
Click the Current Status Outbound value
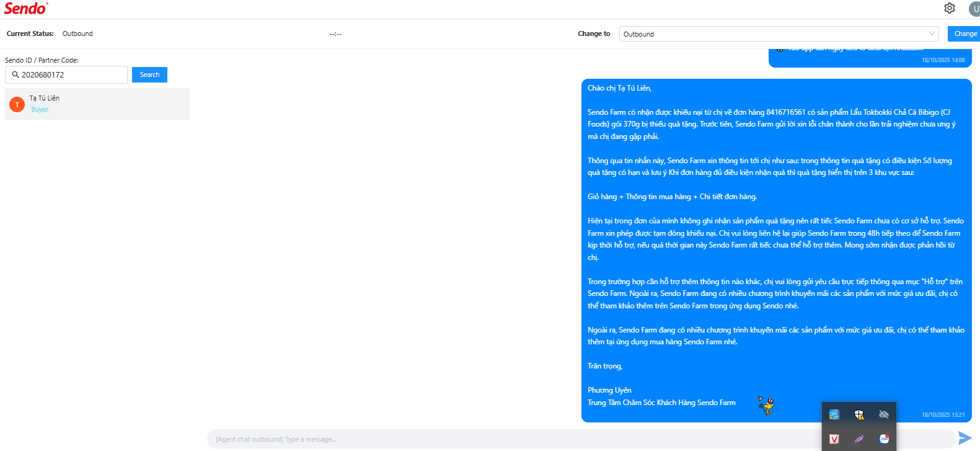point(77,34)
